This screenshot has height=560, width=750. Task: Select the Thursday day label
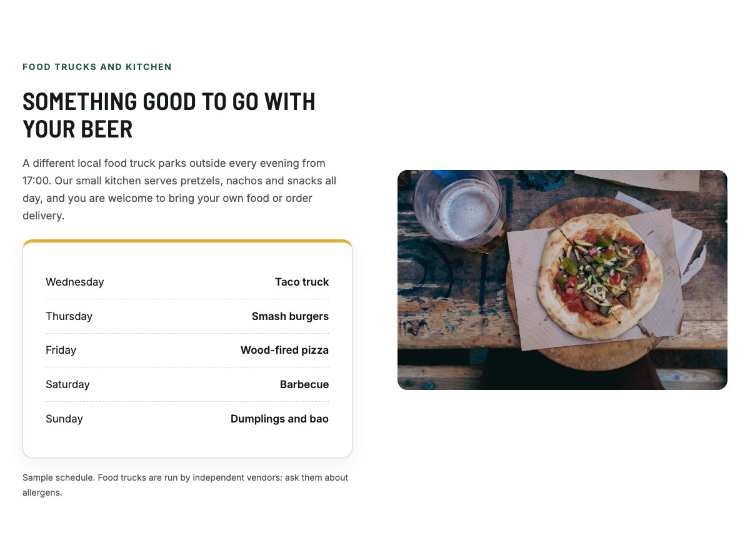coord(69,316)
